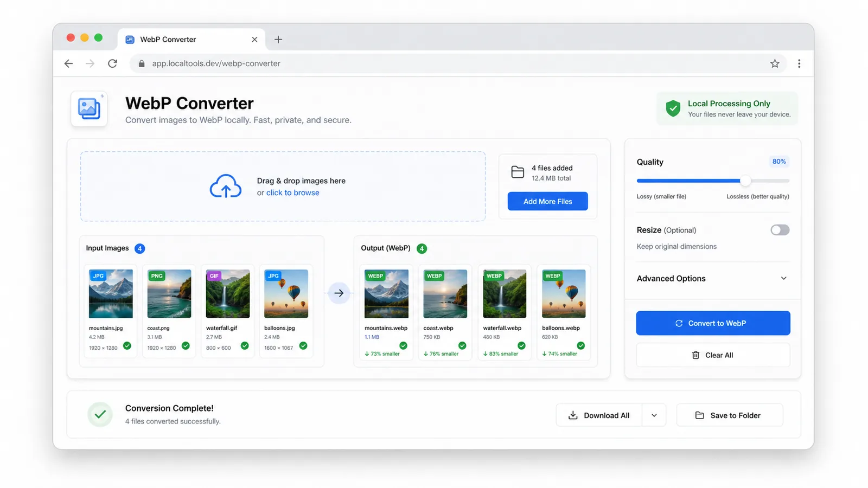Click the cloud upload icon
The height and width of the screenshot is (488, 868).
pos(226,186)
